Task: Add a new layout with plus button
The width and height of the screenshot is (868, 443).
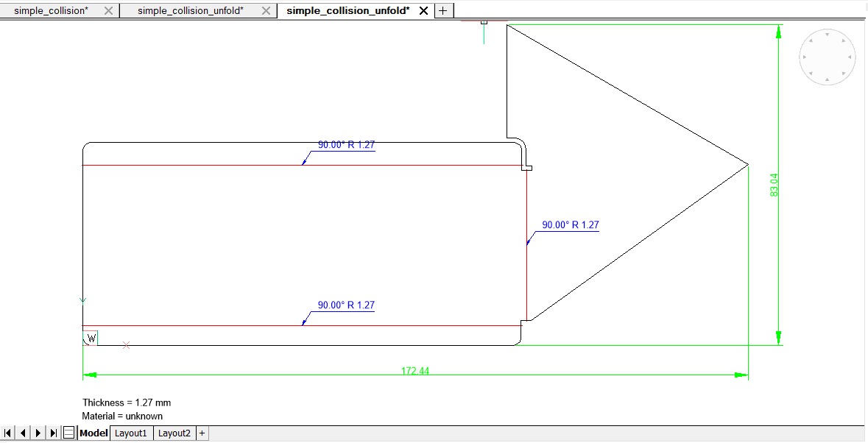Action: click(x=202, y=433)
